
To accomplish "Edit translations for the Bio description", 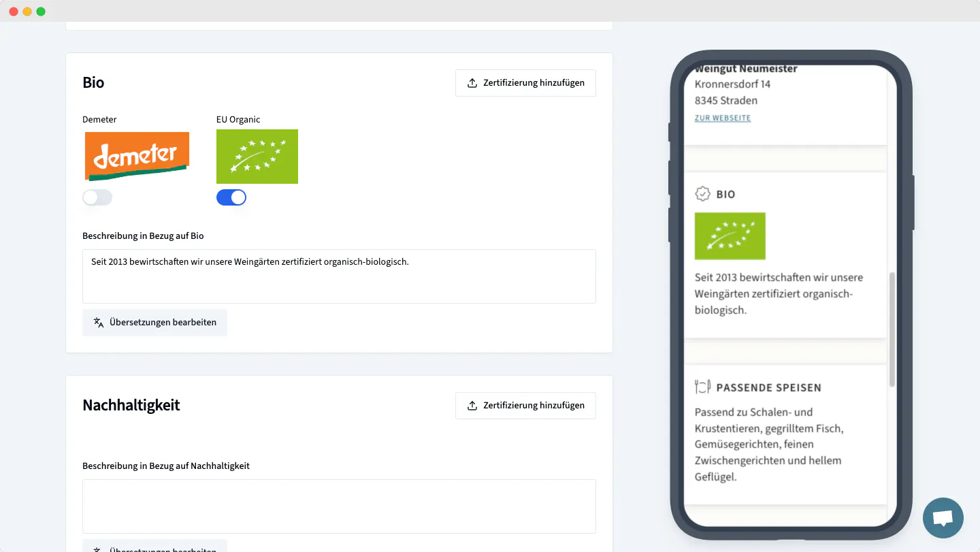I will [x=154, y=323].
